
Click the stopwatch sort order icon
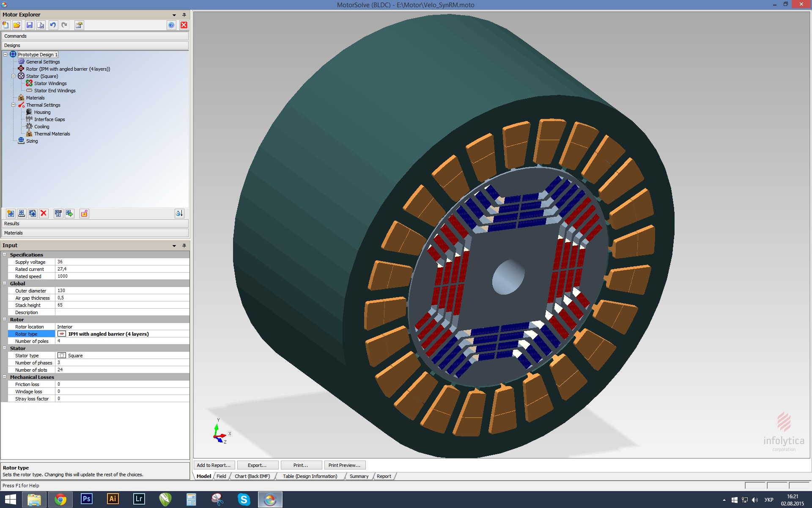tap(179, 213)
